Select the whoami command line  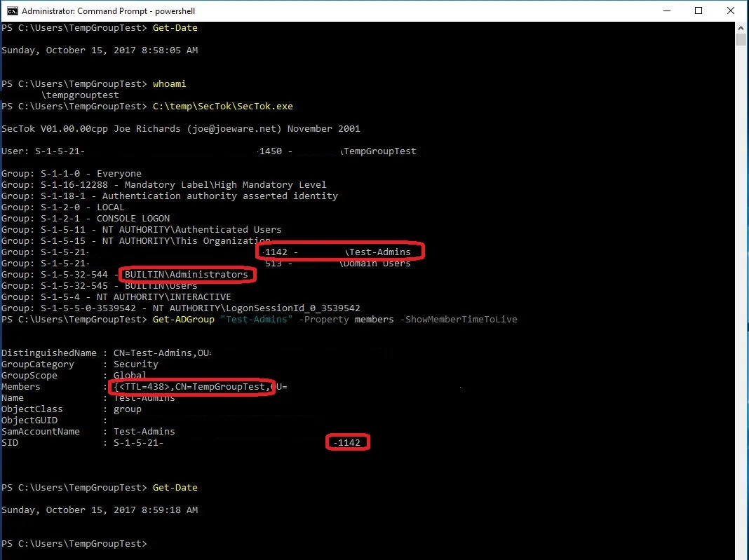(x=169, y=83)
